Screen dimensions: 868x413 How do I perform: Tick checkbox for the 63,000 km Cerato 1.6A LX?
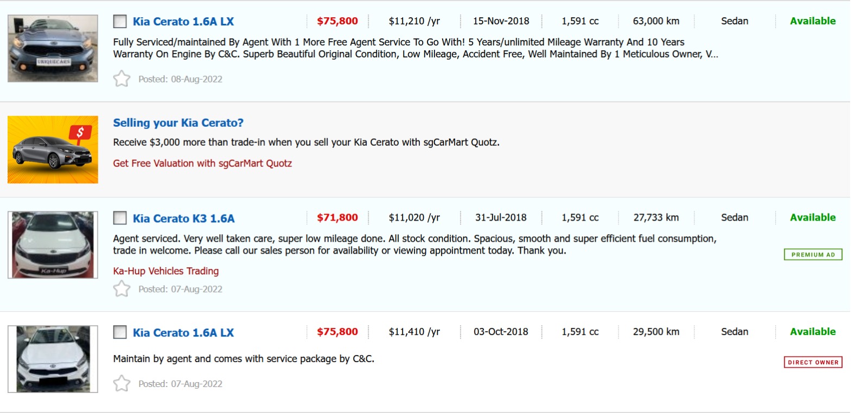(x=120, y=22)
